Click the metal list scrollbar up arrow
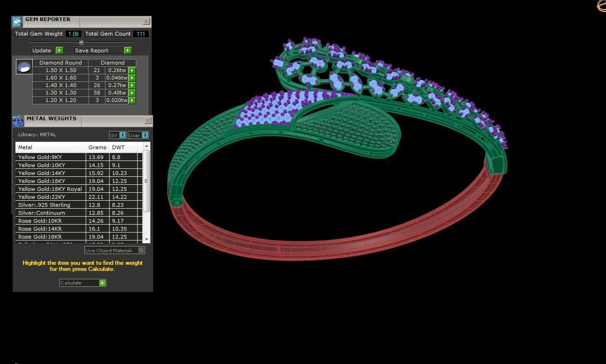 coord(147,146)
